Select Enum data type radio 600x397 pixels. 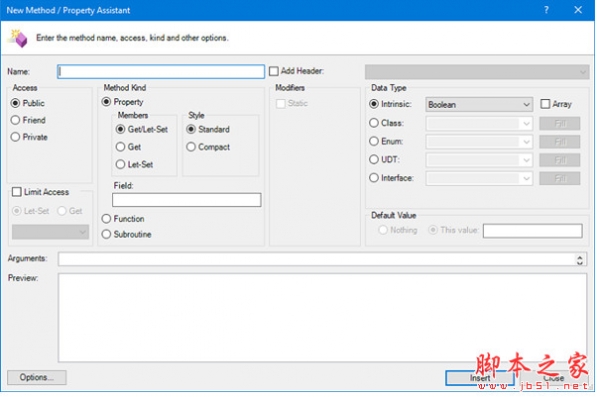pos(374,141)
